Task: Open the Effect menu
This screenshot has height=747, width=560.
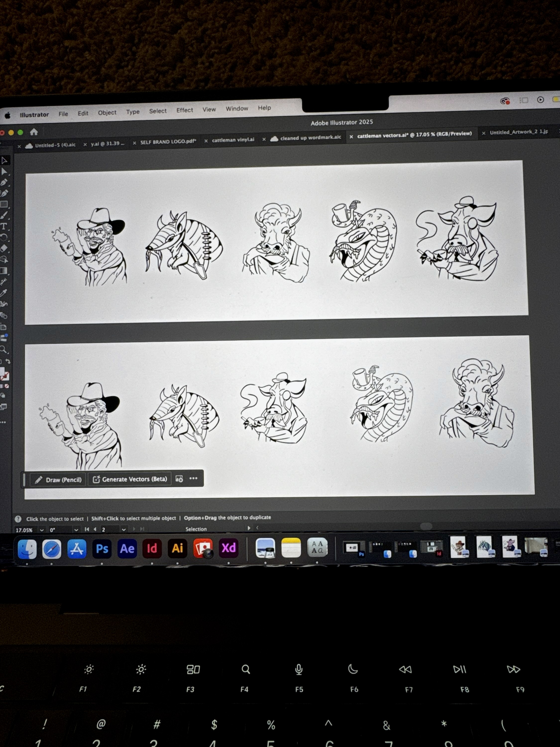Action: [x=184, y=110]
